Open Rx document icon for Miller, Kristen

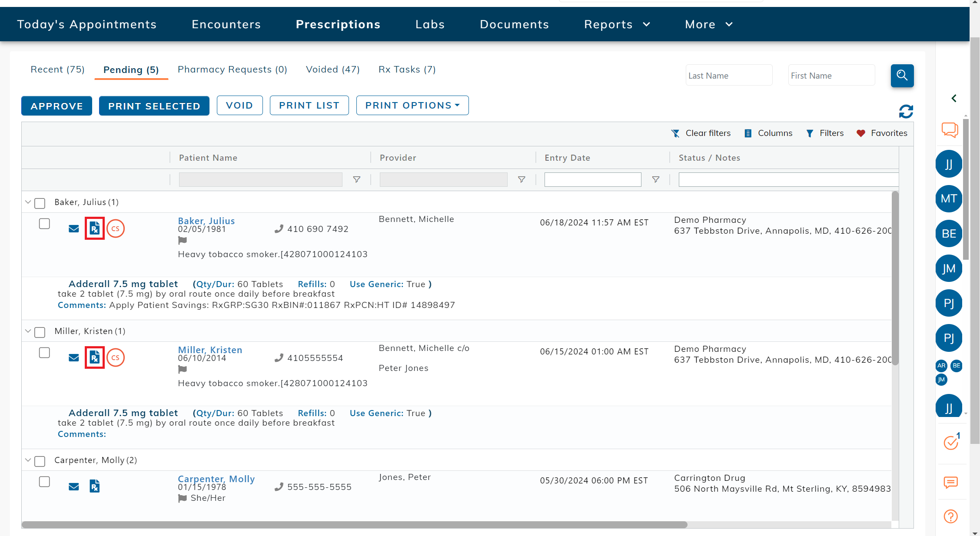[x=94, y=357]
